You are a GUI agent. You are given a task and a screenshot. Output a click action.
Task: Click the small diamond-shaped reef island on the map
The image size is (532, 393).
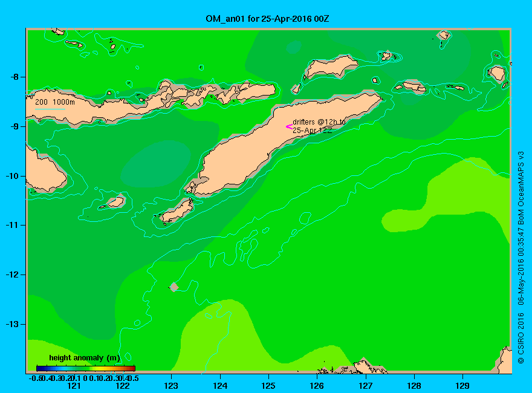tap(174, 287)
